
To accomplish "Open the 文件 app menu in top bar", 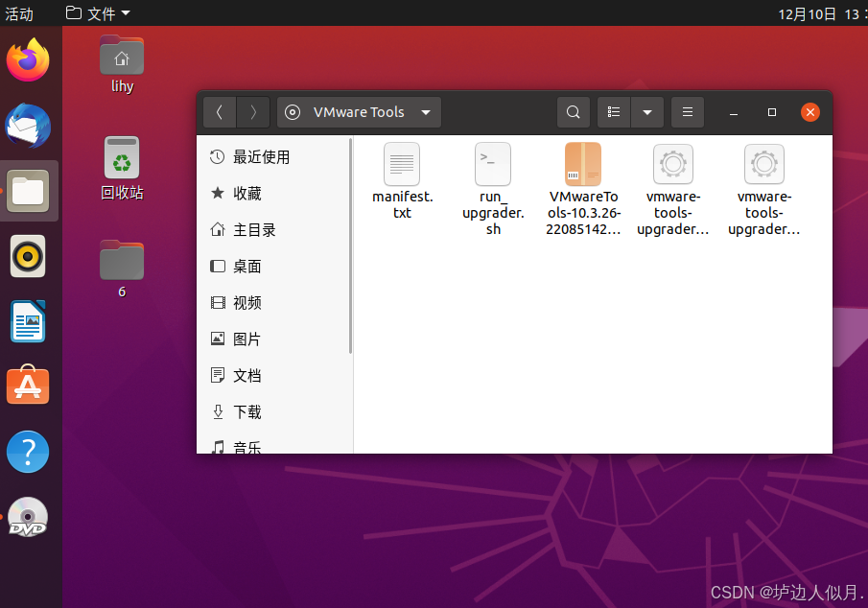I will 98,13.
